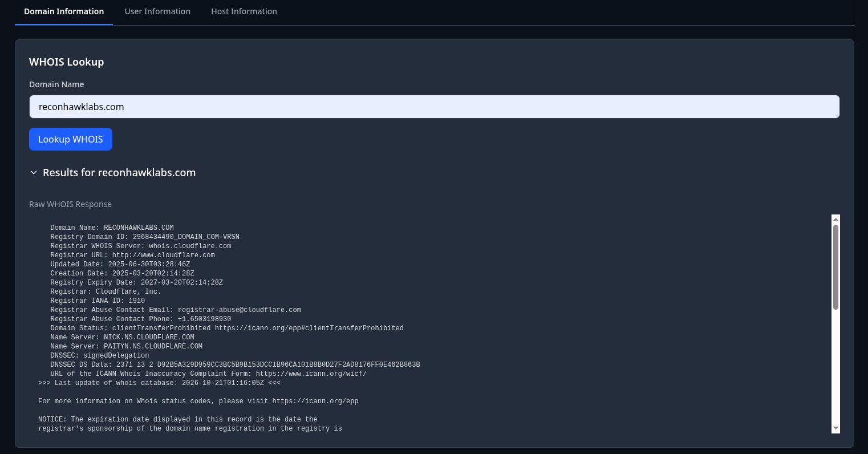Click the 'For more information on Whois status codes' line
Image resolution: width=868 pixels, height=454 pixels.
click(198, 401)
